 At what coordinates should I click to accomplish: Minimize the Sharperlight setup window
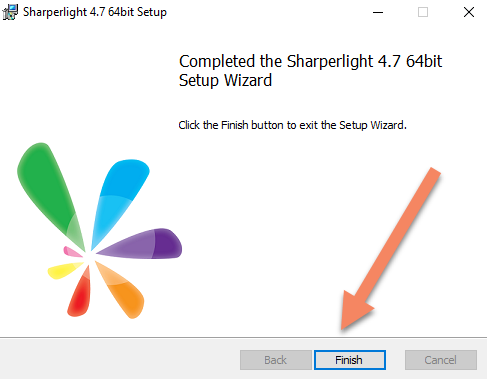[x=378, y=12]
